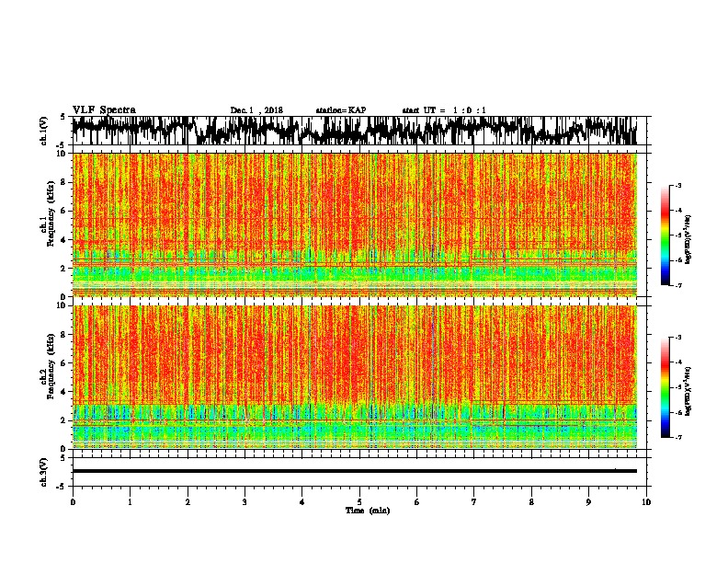Click the "4" minute tick on the time axis

(x=302, y=502)
